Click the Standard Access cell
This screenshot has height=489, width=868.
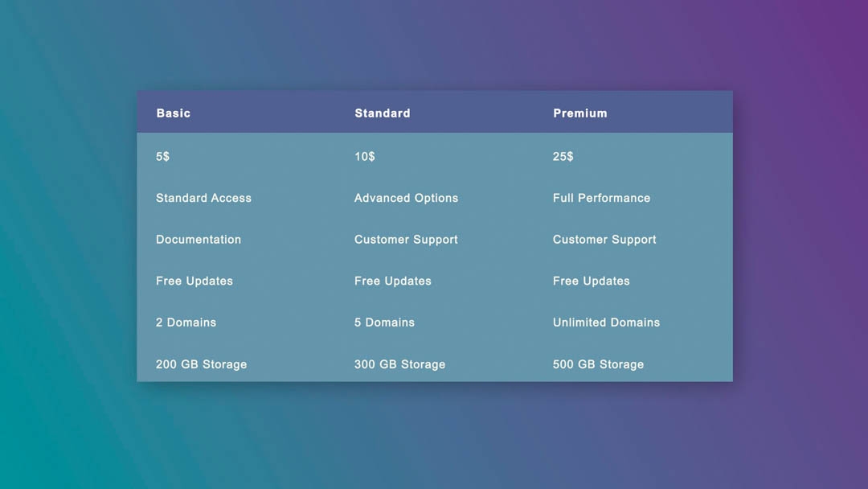[203, 198]
